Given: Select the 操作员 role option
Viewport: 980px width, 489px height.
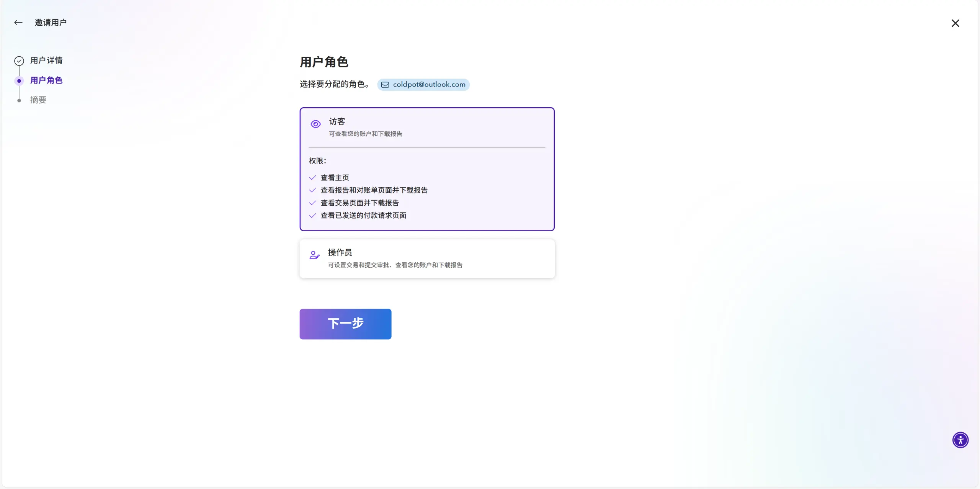Looking at the screenshot, I should (427, 259).
